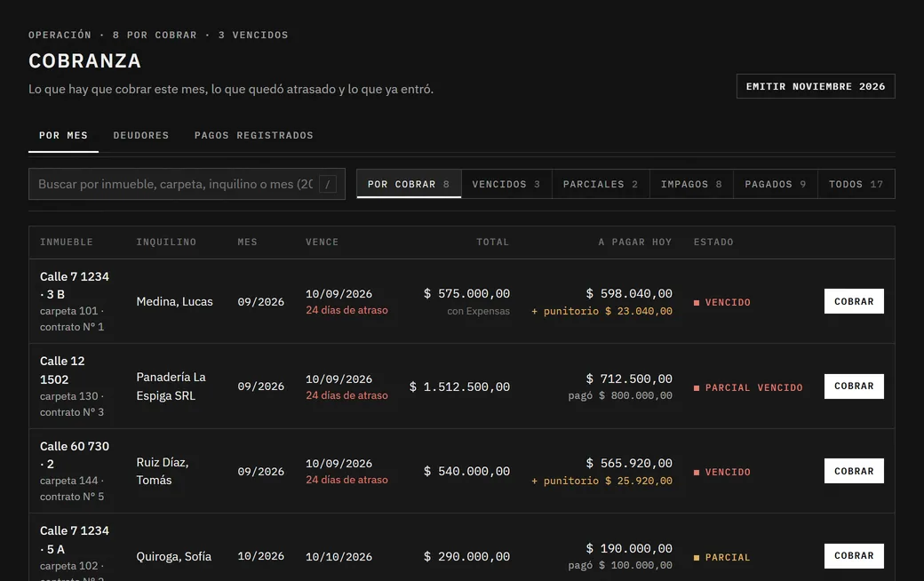Filter by VENCIDOS
Image resolution: width=924 pixels, height=581 pixels.
click(x=506, y=184)
